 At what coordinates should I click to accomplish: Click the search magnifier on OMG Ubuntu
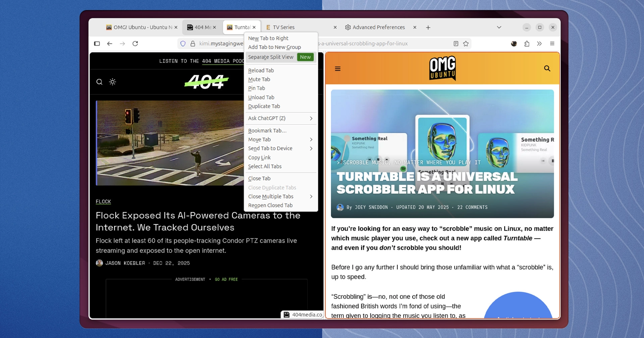[x=547, y=68]
